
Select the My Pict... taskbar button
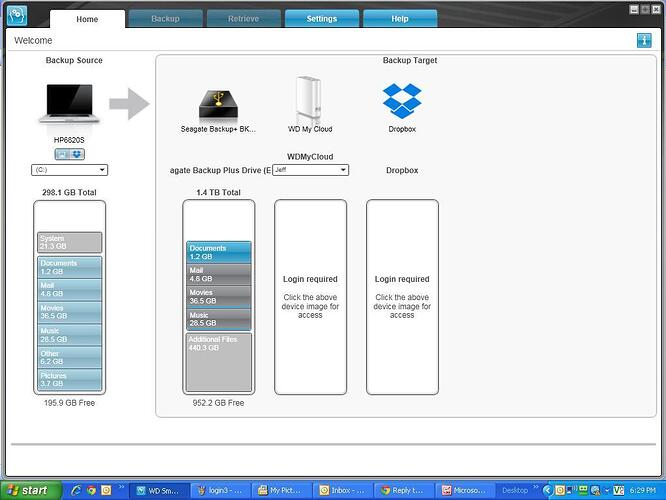281,491
